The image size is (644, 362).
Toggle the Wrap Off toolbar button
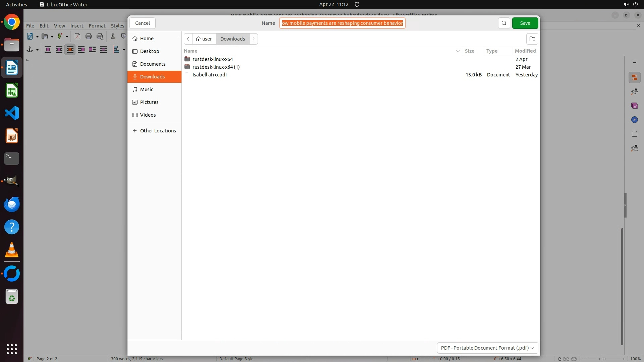click(x=48, y=50)
